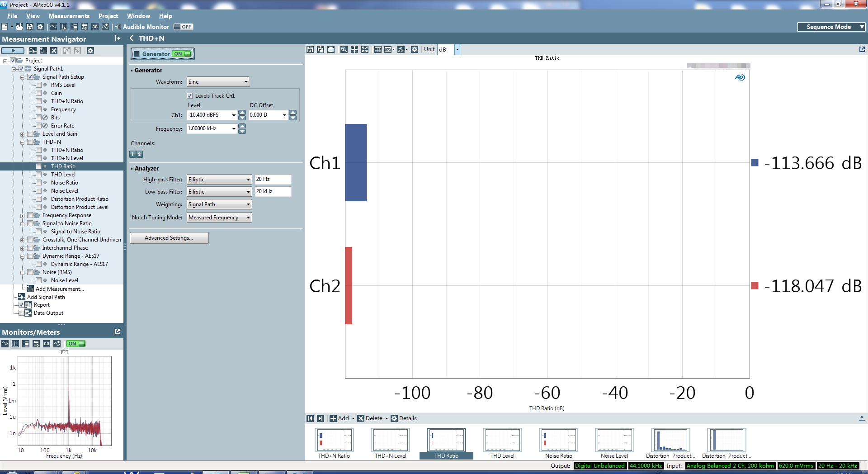Open the Unit dropdown set to dB
The width and height of the screenshot is (868, 474).
(x=457, y=49)
